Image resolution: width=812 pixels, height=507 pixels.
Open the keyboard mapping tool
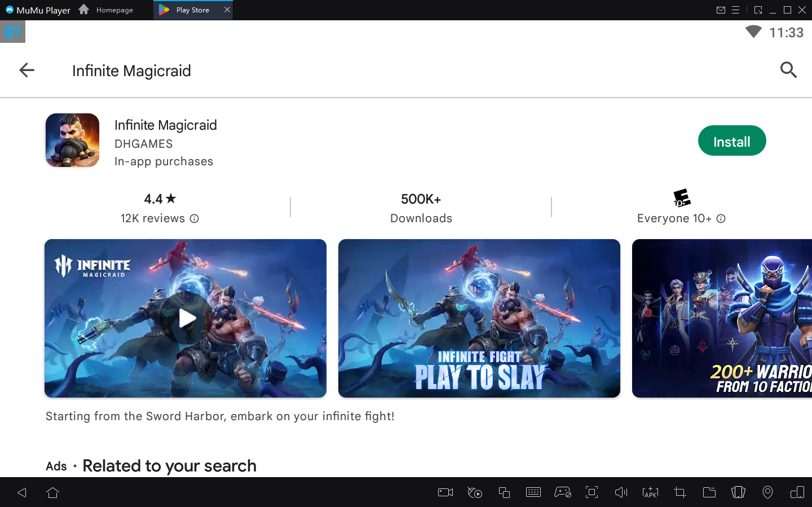click(x=533, y=492)
